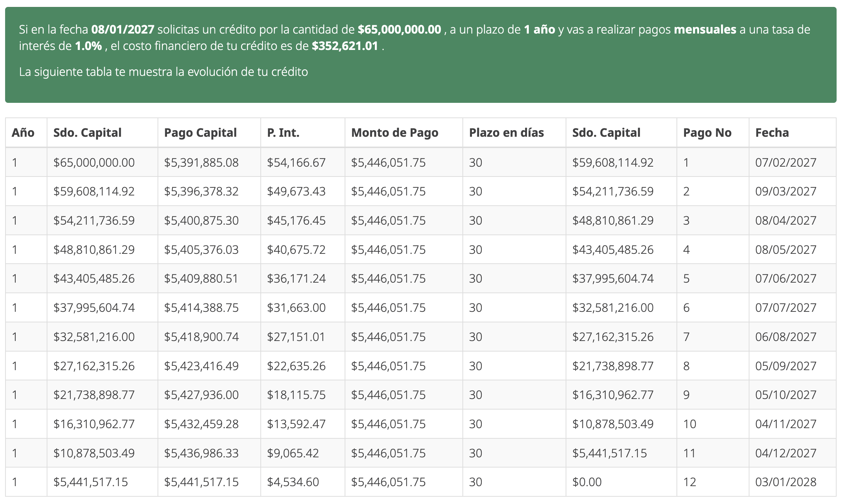Viewport: 849px width, 504px height.
Task: Select the financial cost $352,621.01 in the banner
Action: coord(345,46)
